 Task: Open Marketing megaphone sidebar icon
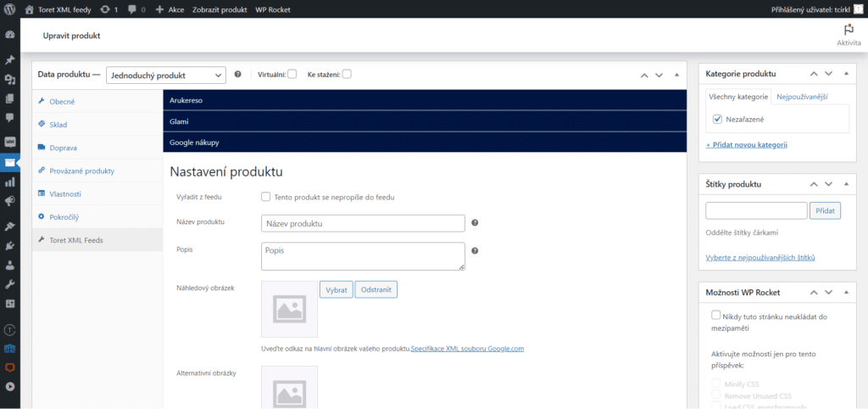point(9,201)
